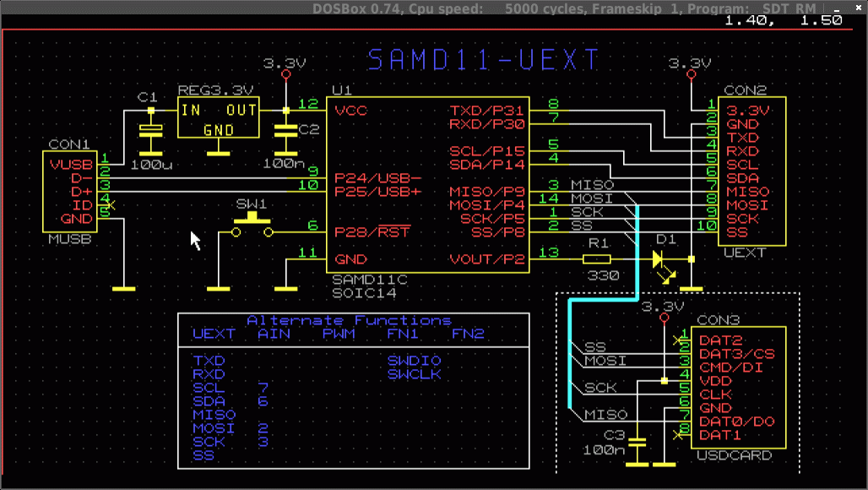Click the REG3.3V regulator block
This screenshot has width=868, height=490.
pos(218,117)
